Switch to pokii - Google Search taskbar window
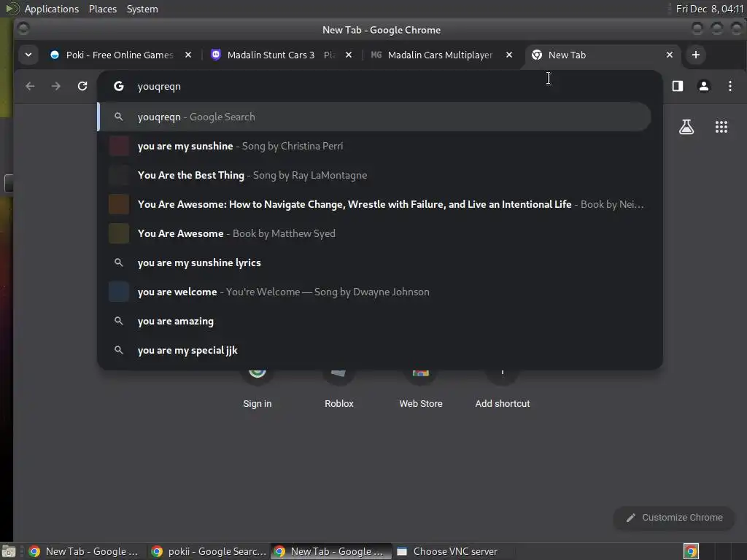This screenshot has height=560, width=747. [x=208, y=551]
